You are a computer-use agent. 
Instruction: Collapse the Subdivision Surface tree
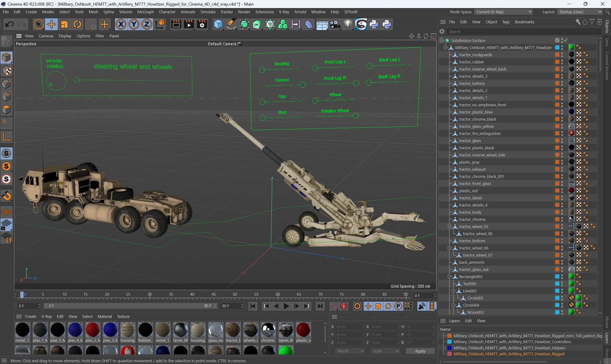click(442, 40)
